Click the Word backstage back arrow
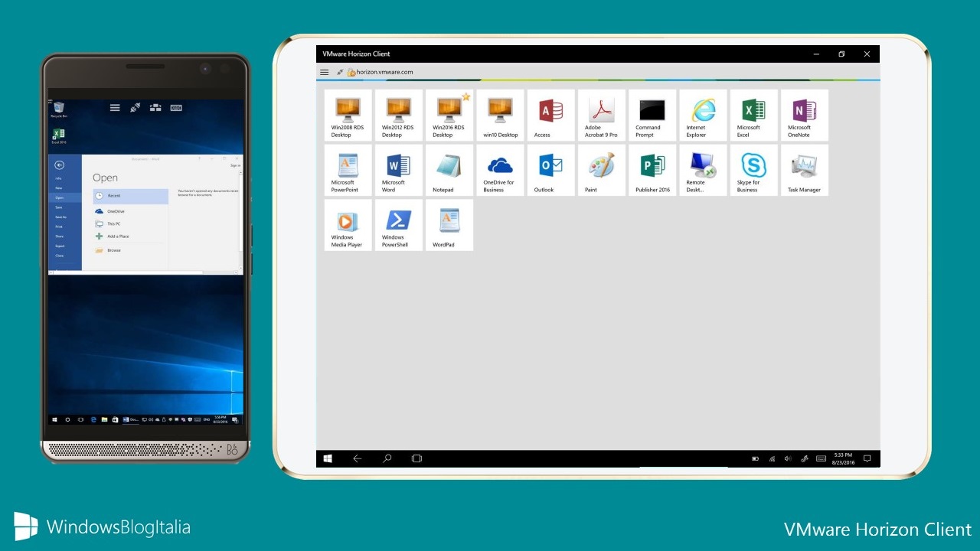Screen dimensions: 980x551 pyautogui.click(x=59, y=165)
